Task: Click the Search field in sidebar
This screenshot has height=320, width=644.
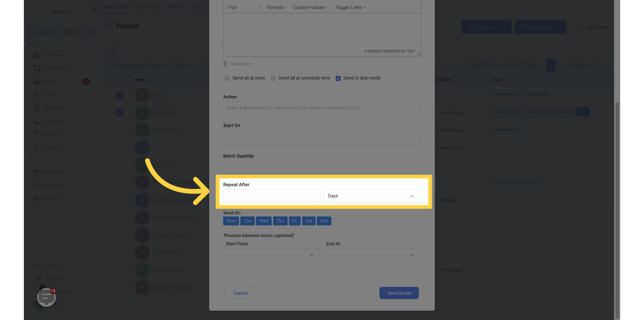Action: pyautogui.click(x=54, y=32)
